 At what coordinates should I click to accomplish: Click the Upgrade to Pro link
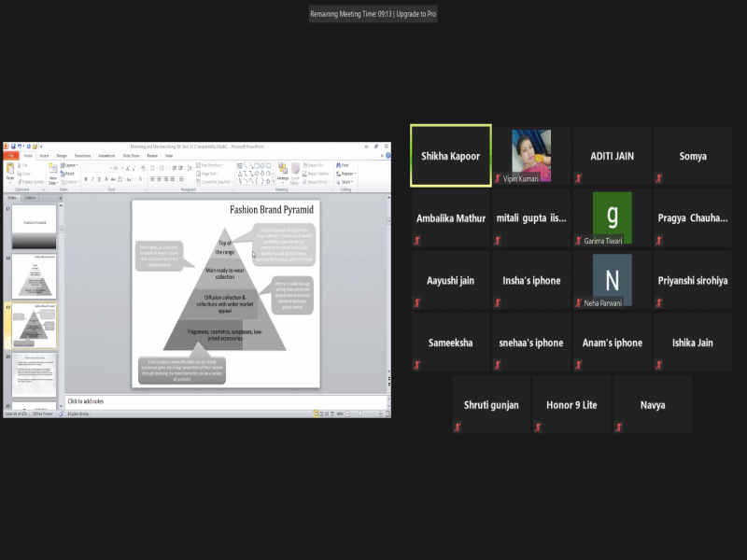pos(416,14)
